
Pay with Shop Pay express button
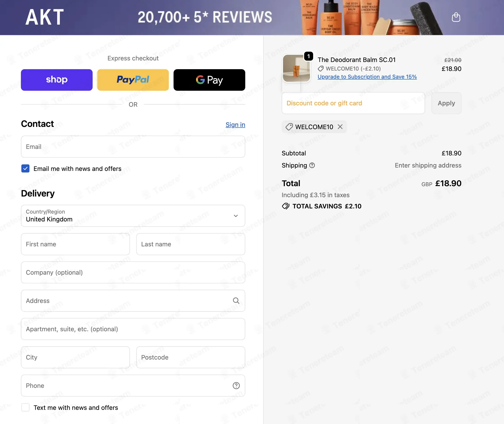pyautogui.click(x=57, y=80)
